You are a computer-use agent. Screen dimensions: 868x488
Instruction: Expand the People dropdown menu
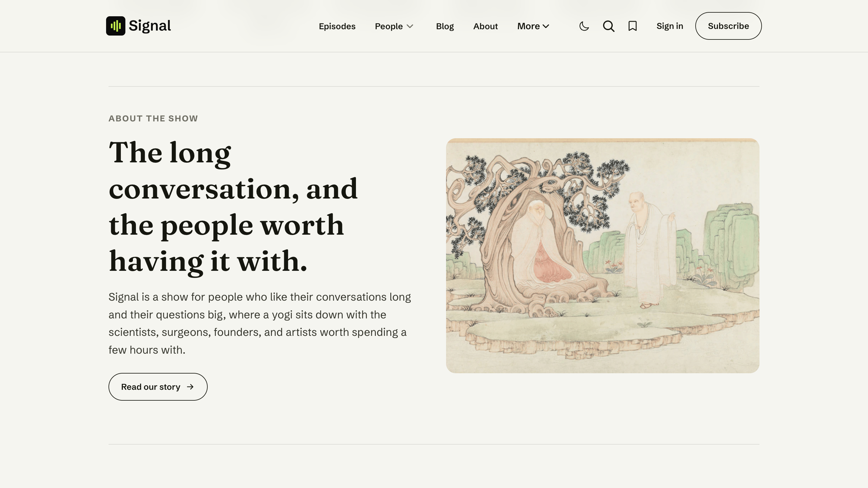click(x=394, y=26)
